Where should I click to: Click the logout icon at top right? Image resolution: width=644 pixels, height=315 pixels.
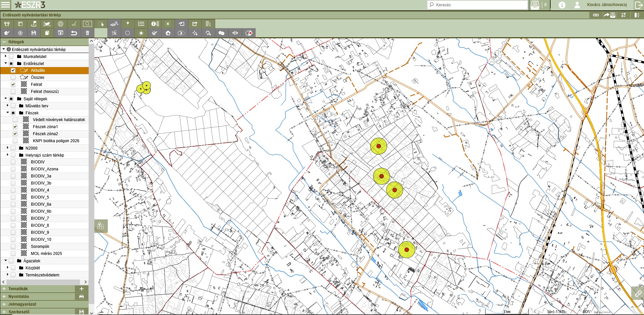coord(638,5)
